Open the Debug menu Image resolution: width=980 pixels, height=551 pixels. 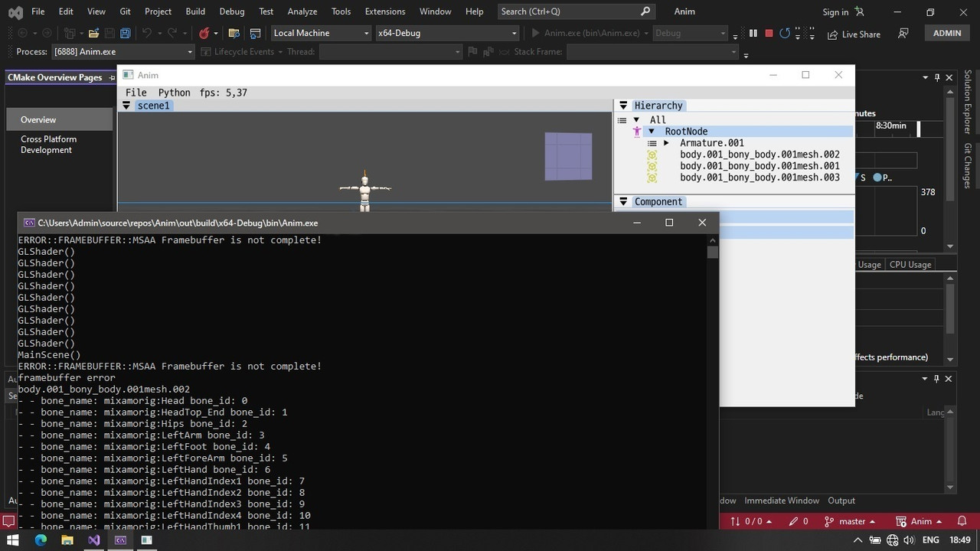[x=232, y=11]
